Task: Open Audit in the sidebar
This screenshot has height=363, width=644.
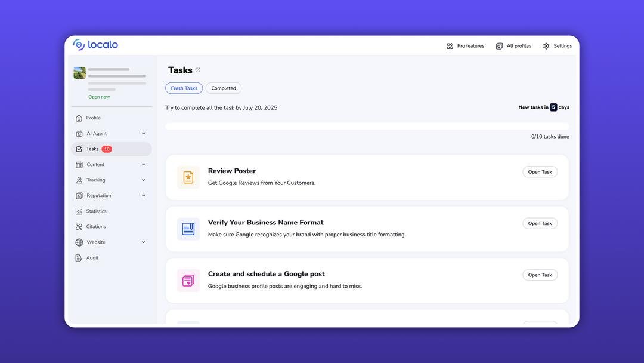Action: 112,258
